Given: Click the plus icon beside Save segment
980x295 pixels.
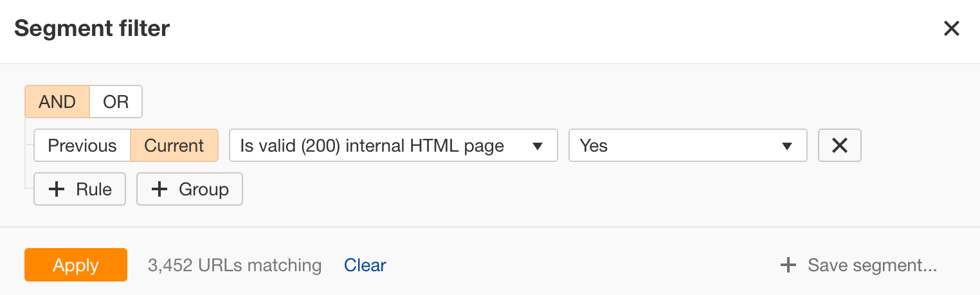Looking at the screenshot, I should tap(788, 265).
